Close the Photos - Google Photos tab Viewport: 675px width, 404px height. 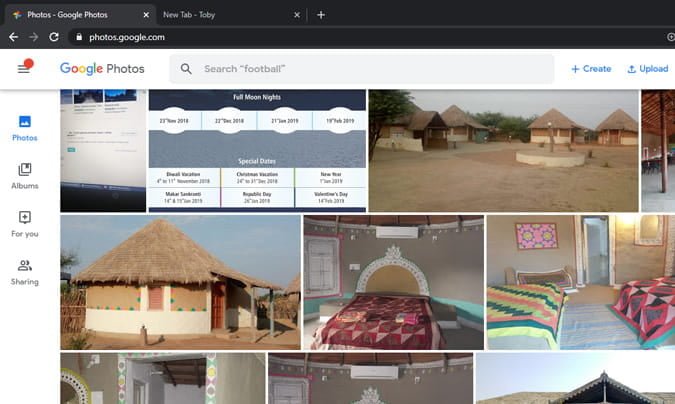coord(148,15)
